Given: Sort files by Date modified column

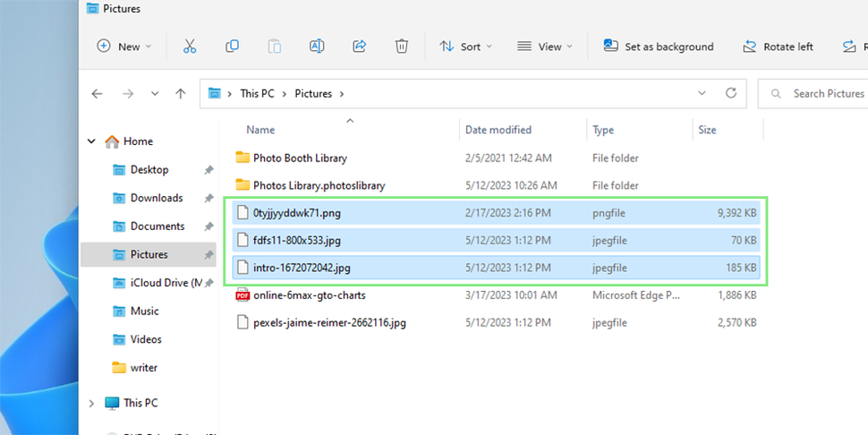Looking at the screenshot, I should (x=498, y=130).
